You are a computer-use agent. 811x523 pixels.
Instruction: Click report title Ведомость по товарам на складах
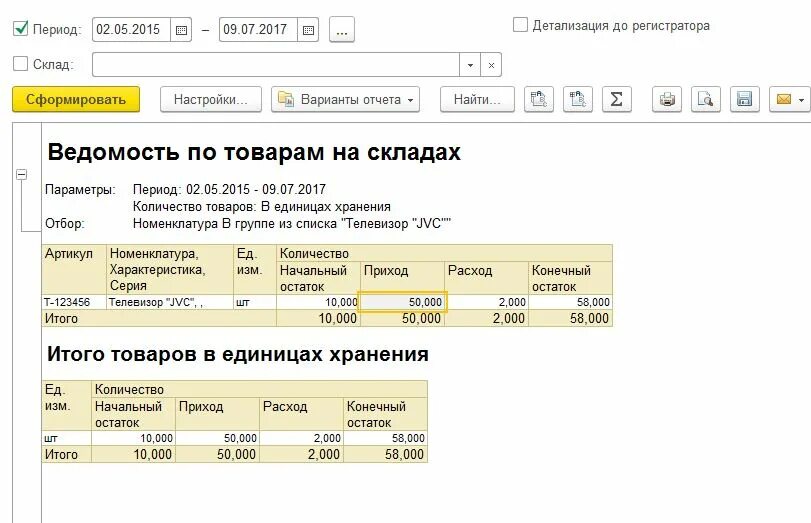(x=253, y=153)
